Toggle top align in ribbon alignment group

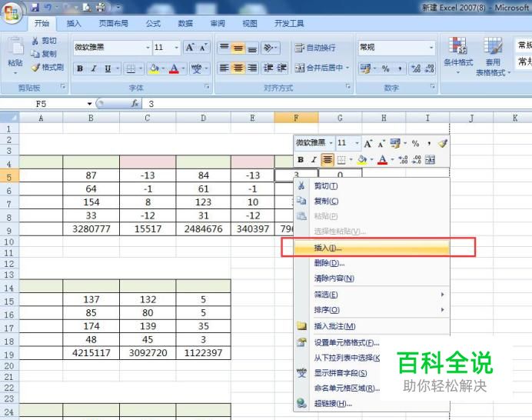(x=224, y=48)
